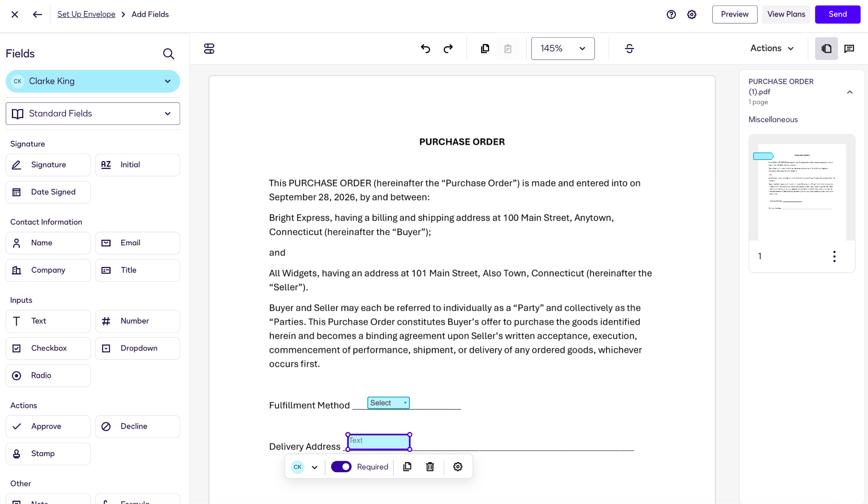Select the Dropdown field type

coord(137,348)
